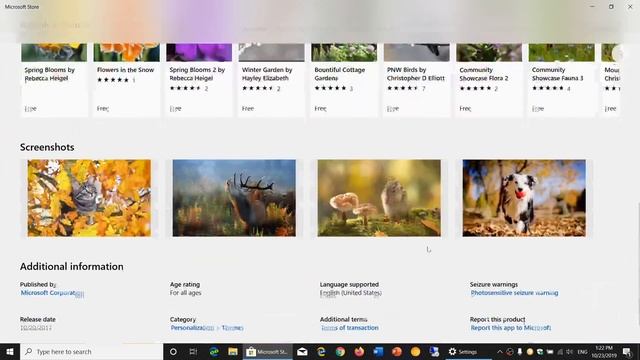Click the ENG language indicator
The width and height of the screenshot is (640, 360).
click(582, 351)
